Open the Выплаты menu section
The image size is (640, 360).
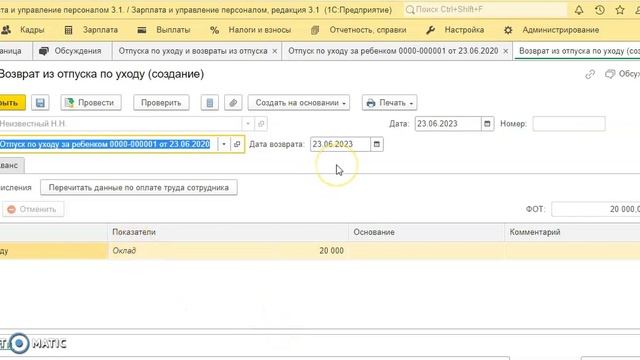[x=164, y=30]
